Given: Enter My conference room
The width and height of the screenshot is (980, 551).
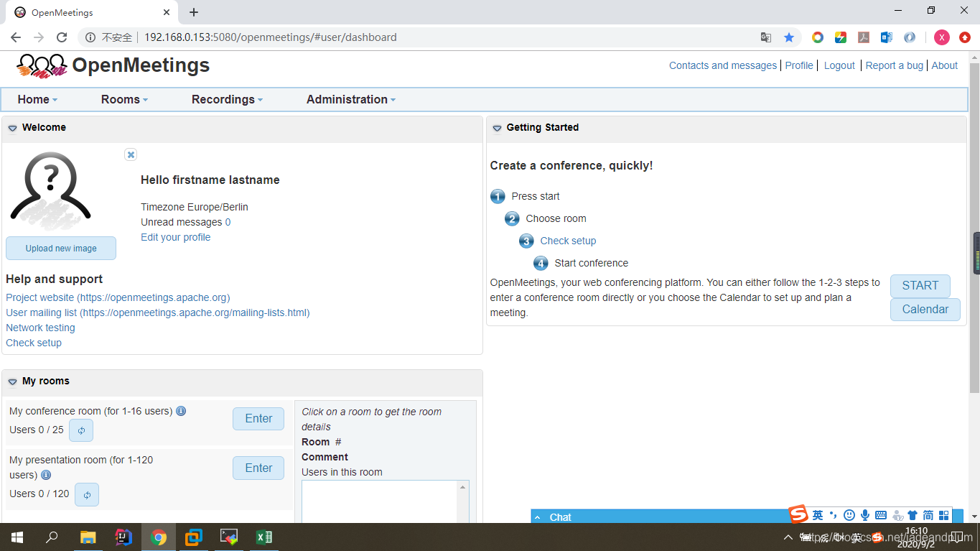Looking at the screenshot, I should click(x=258, y=419).
